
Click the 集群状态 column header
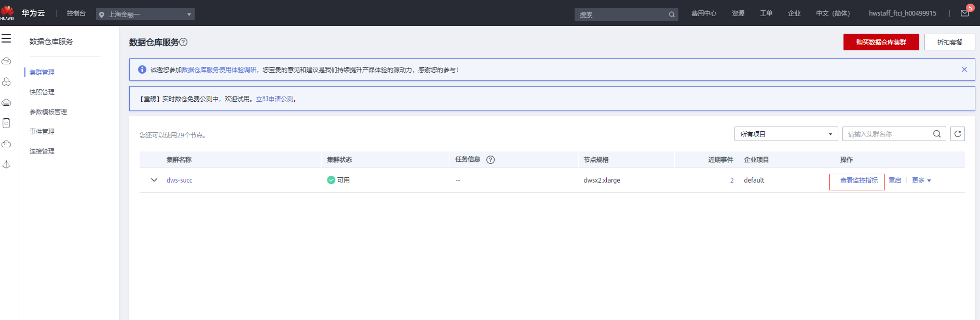pyautogui.click(x=339, y=160)
